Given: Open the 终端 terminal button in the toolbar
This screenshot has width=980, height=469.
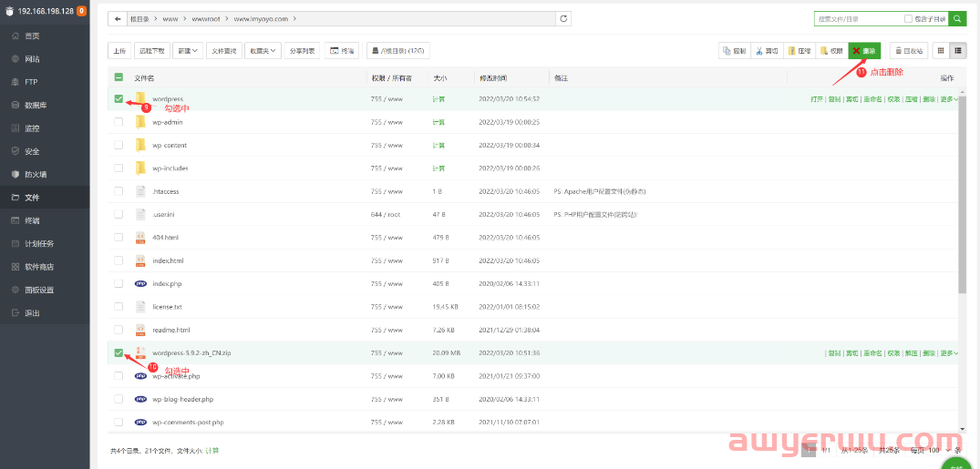Looking at the screenshot, I should coord(342,51).
